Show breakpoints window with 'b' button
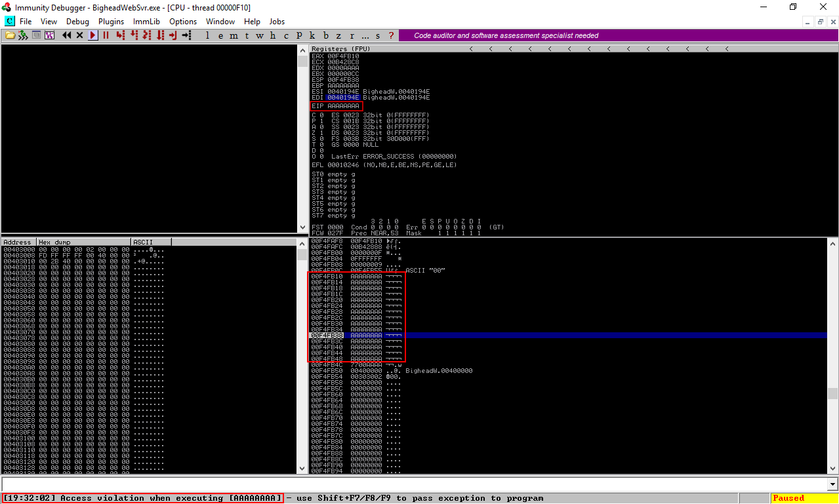 click(326, 35)
